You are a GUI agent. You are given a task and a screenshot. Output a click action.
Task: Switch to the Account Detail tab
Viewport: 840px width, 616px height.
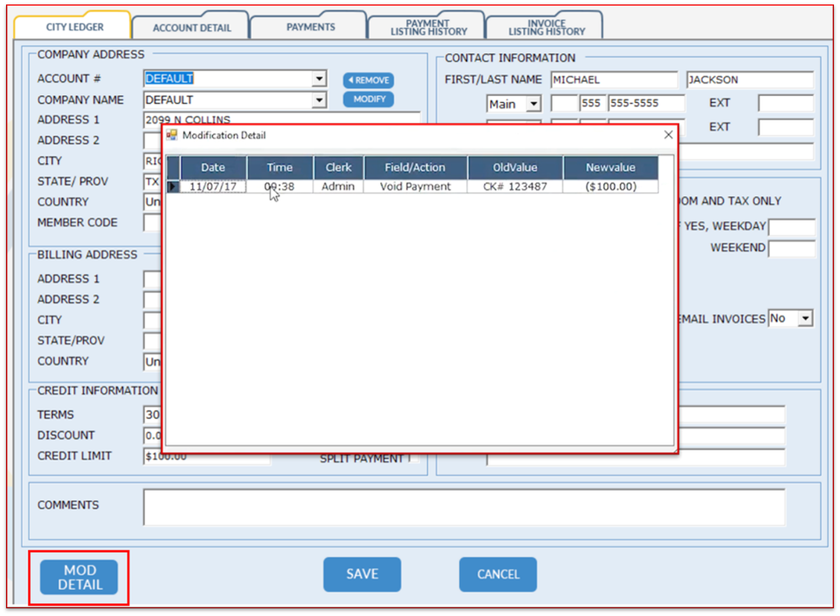(192, 28)
